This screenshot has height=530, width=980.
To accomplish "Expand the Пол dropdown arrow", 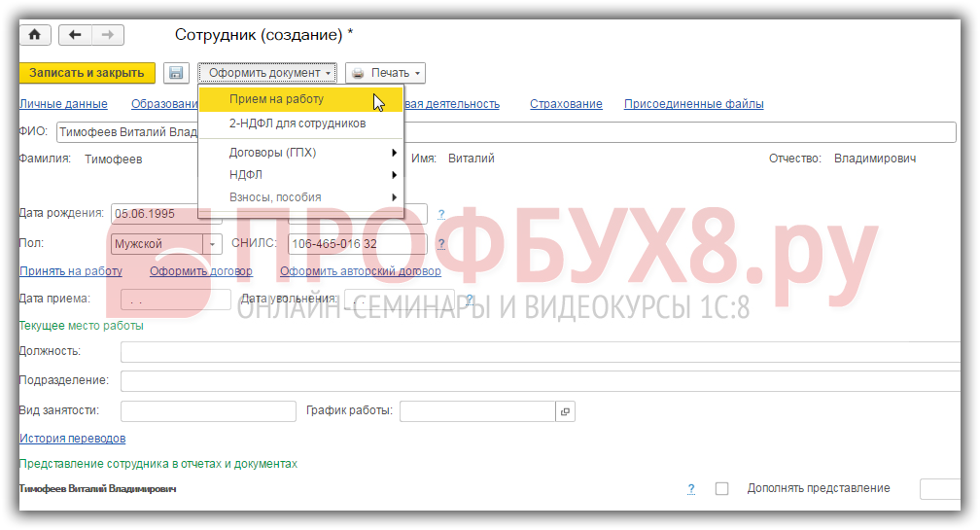I will (x=213, y=244).
